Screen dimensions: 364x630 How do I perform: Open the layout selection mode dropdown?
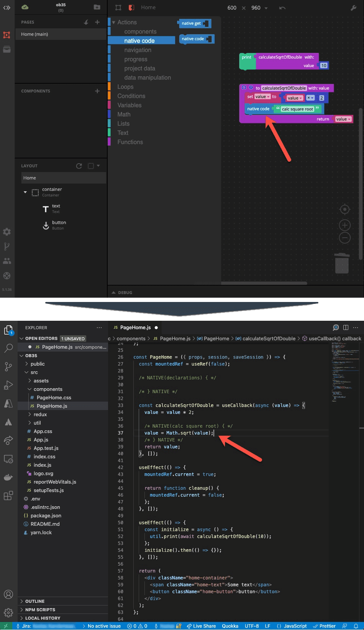98,166
